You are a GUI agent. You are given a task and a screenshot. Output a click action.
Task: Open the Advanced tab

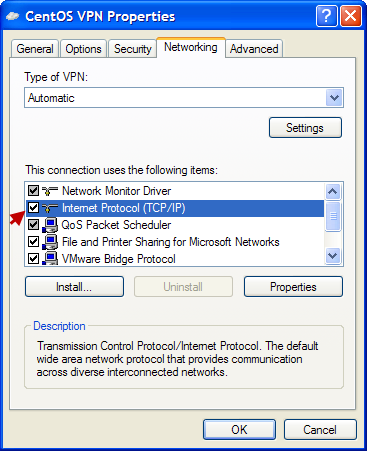pos(254,49)
